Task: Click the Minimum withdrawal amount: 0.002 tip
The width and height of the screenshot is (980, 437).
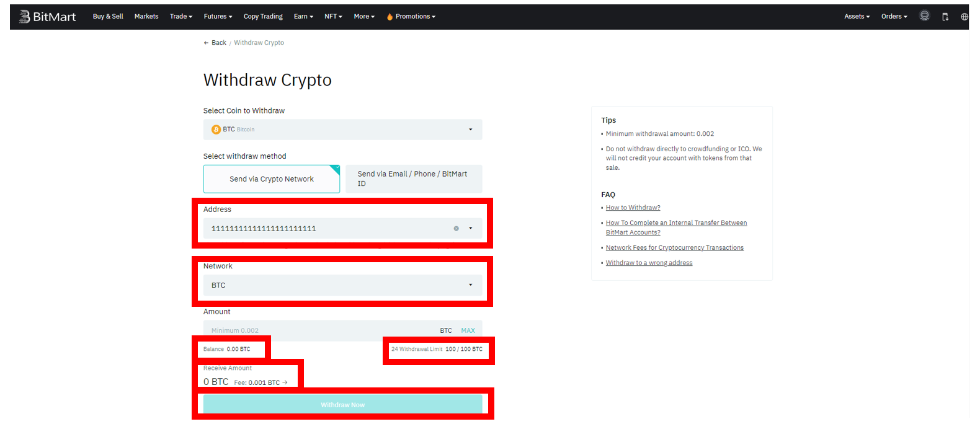Action: click(x=660, y=134)
